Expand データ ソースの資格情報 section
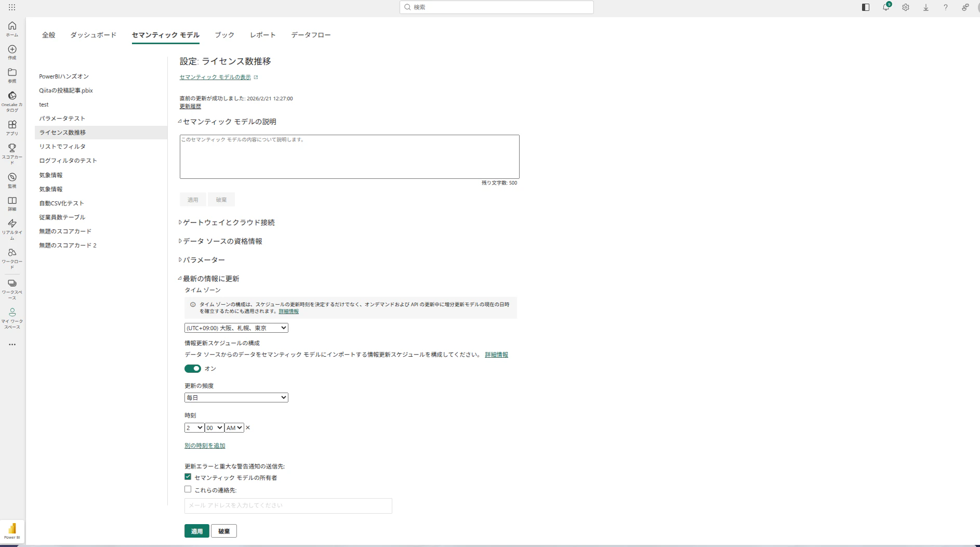This screenshot has height=547, width=980. pyautogui.click(x=220, y=241)
